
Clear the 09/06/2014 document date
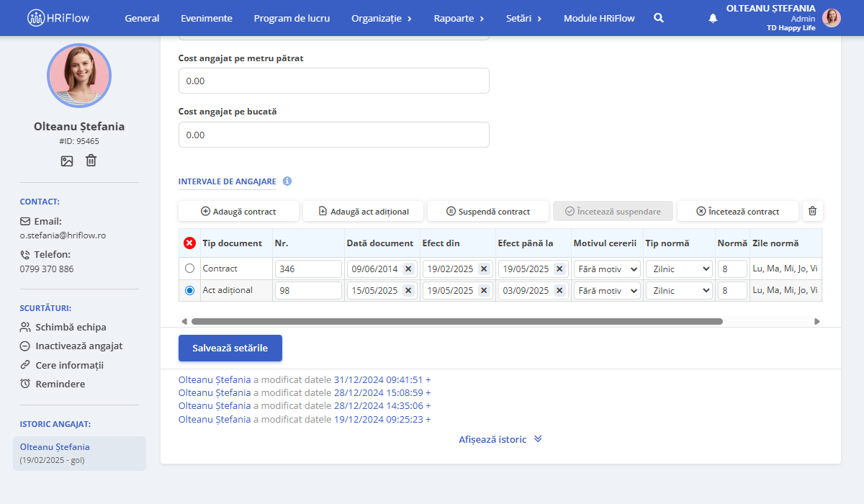[x=408, y=269]
